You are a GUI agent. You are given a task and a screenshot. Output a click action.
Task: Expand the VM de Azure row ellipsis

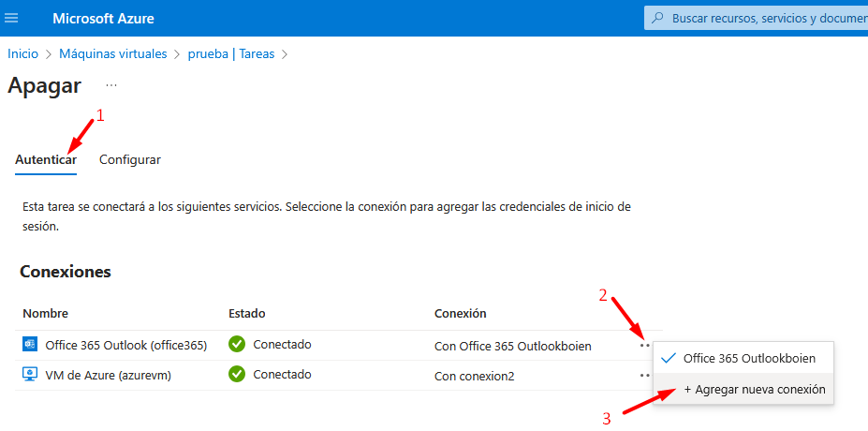pyautogui.click(x=644, y=375)
